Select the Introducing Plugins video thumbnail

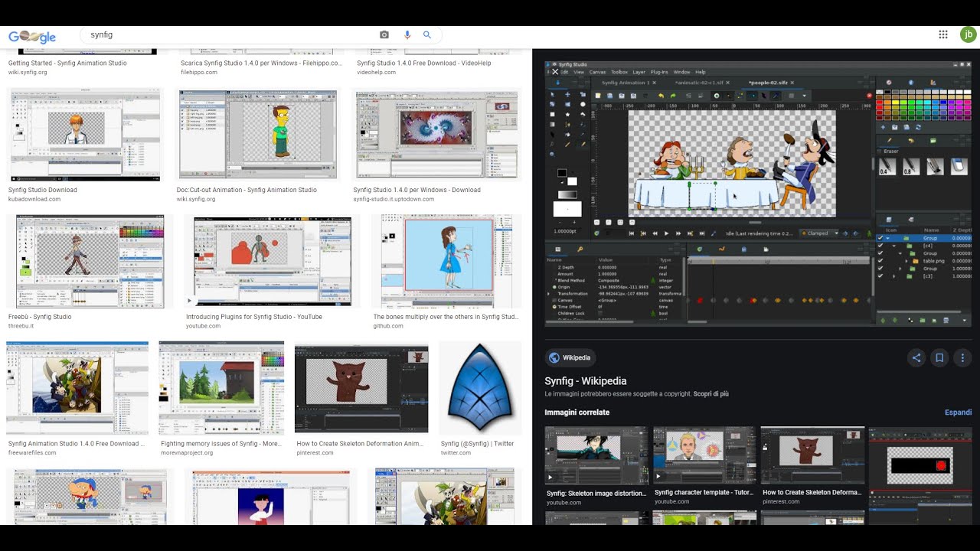coord(272,261)
